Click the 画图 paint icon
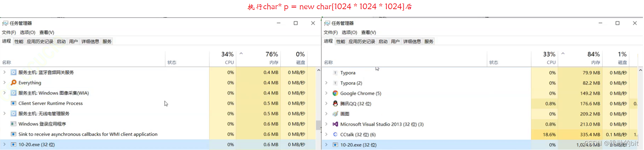The image size is (644, 150). point(335,114)
